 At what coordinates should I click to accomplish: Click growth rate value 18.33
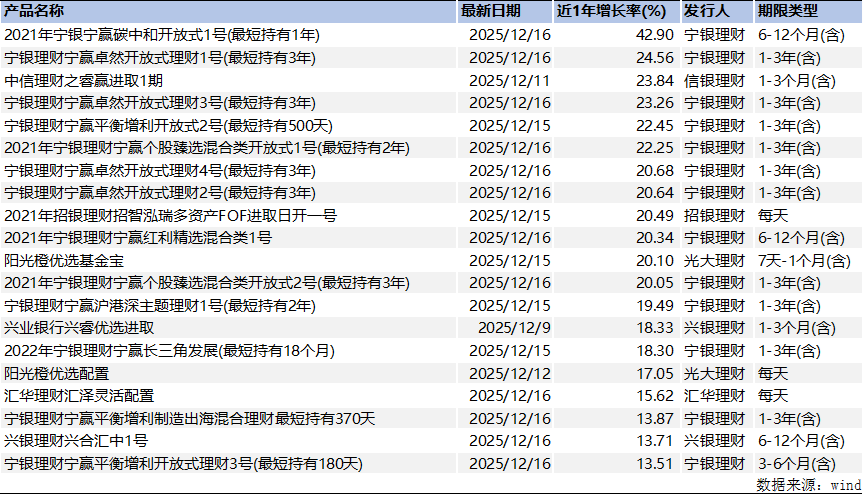655,328
